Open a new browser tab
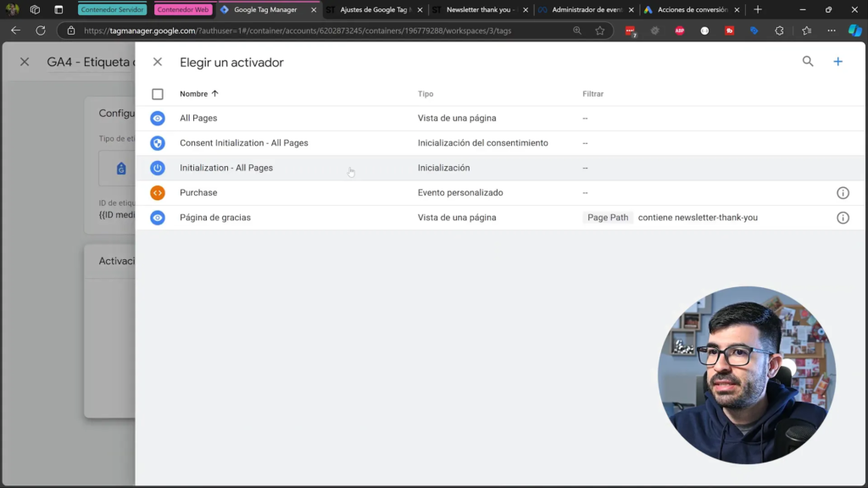 tap(758, 9)
